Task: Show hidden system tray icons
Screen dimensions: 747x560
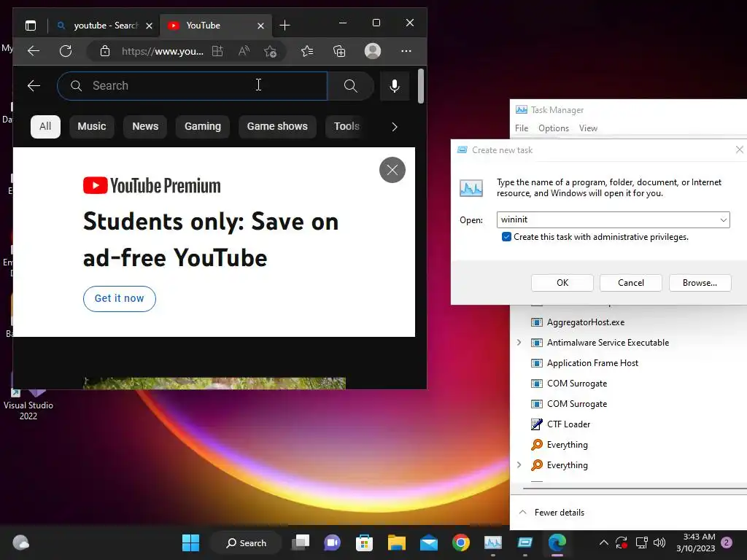Action: (x=603, y=542)
